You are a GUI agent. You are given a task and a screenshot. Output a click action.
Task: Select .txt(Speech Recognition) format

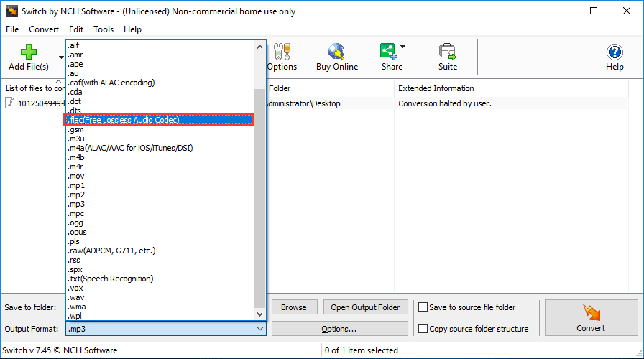pos(160,279)
